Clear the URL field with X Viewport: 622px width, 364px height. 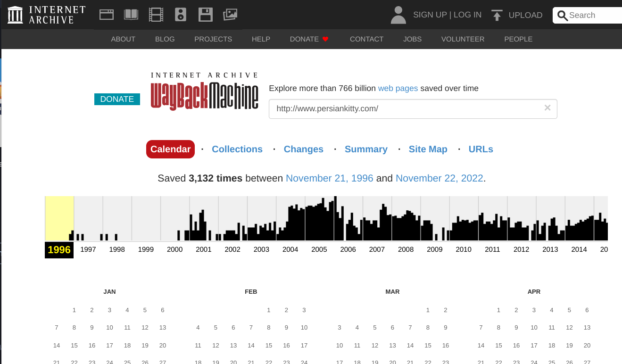(x=547, y=108)
